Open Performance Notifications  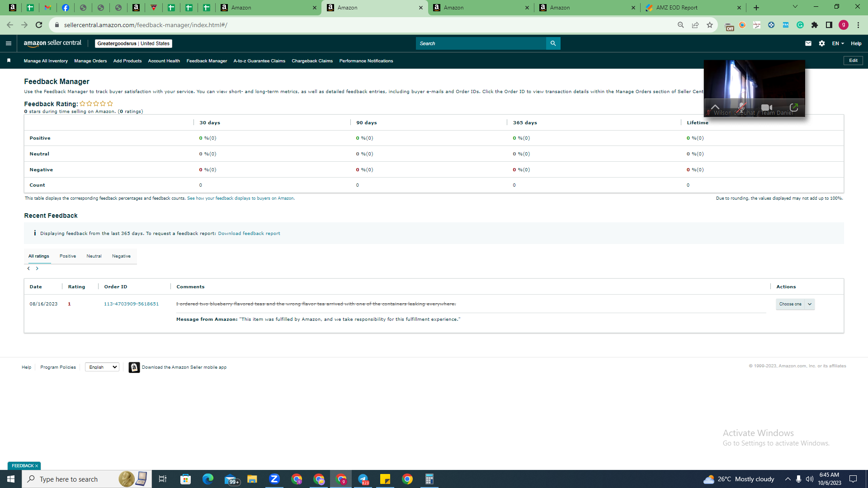(x=366, y=61)
